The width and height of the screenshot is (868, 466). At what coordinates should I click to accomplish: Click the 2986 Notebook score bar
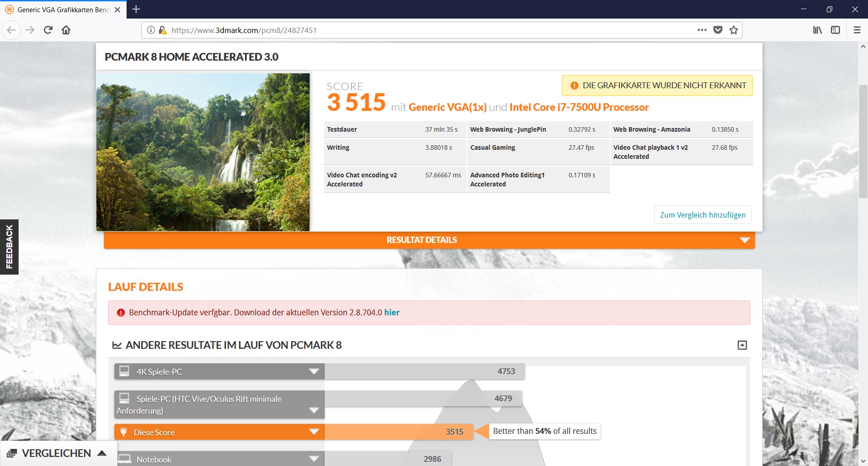[x=389, y=459]
